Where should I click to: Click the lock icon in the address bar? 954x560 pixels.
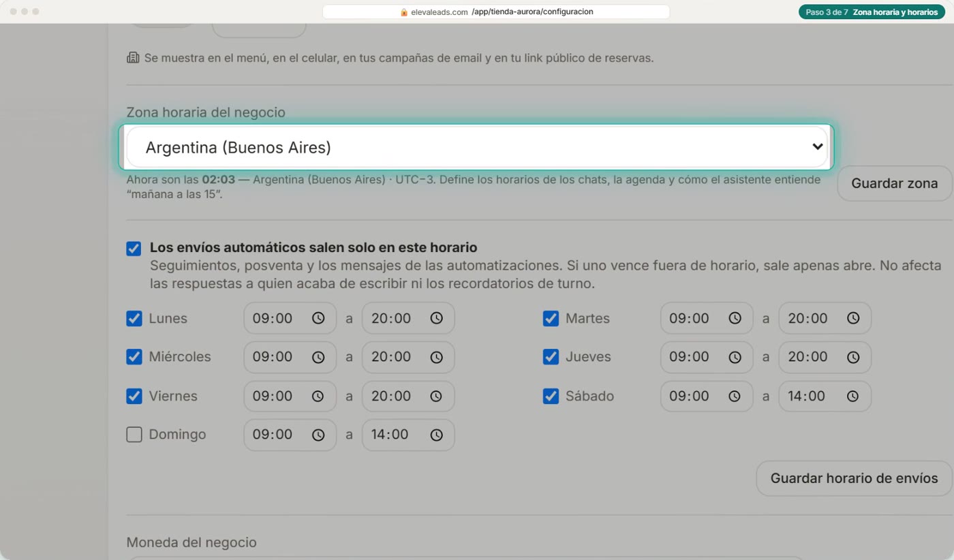click(x=403, y=12)
